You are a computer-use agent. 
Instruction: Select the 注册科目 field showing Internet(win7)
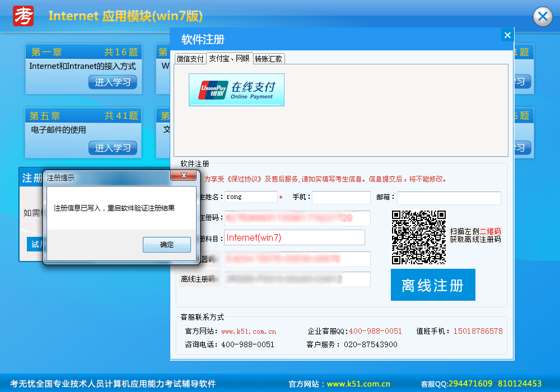point(294,237)
